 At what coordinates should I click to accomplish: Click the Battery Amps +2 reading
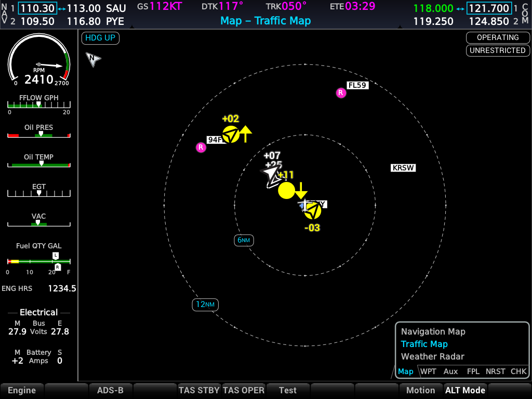tap(17, 361)
